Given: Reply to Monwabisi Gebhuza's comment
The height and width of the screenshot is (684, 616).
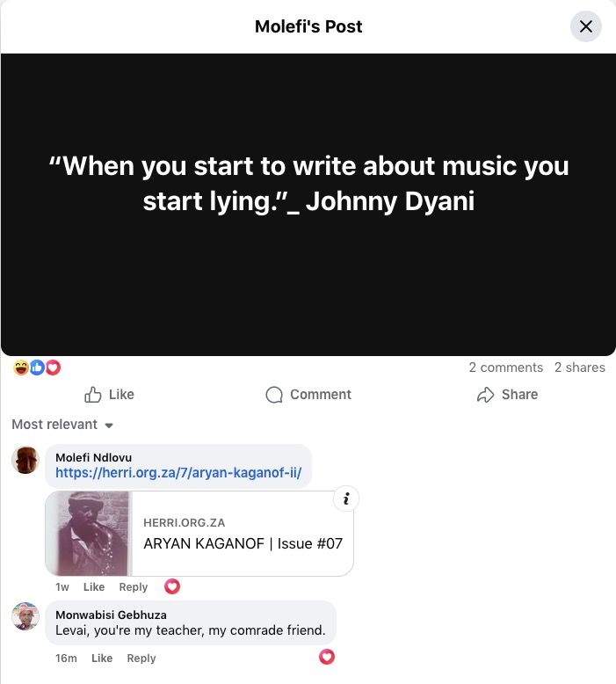Looking at the screenshot, I should pos(141,658).
